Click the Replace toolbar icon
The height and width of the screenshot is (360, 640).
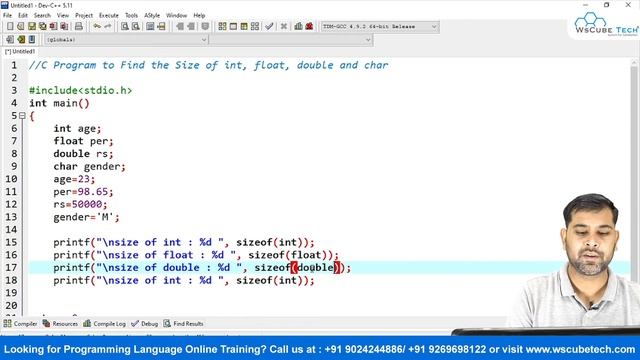(x=136, y=27)
